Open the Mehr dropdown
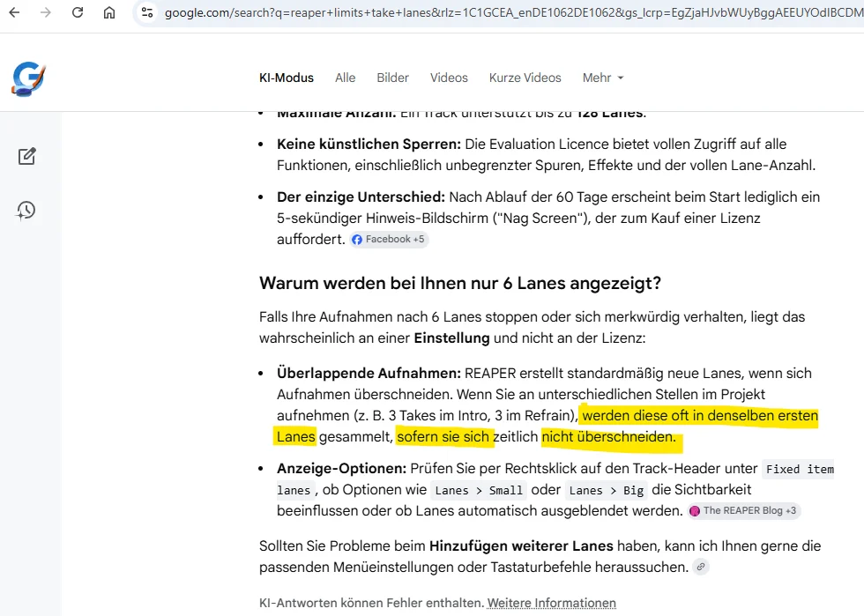 click(x=602, y=78)
